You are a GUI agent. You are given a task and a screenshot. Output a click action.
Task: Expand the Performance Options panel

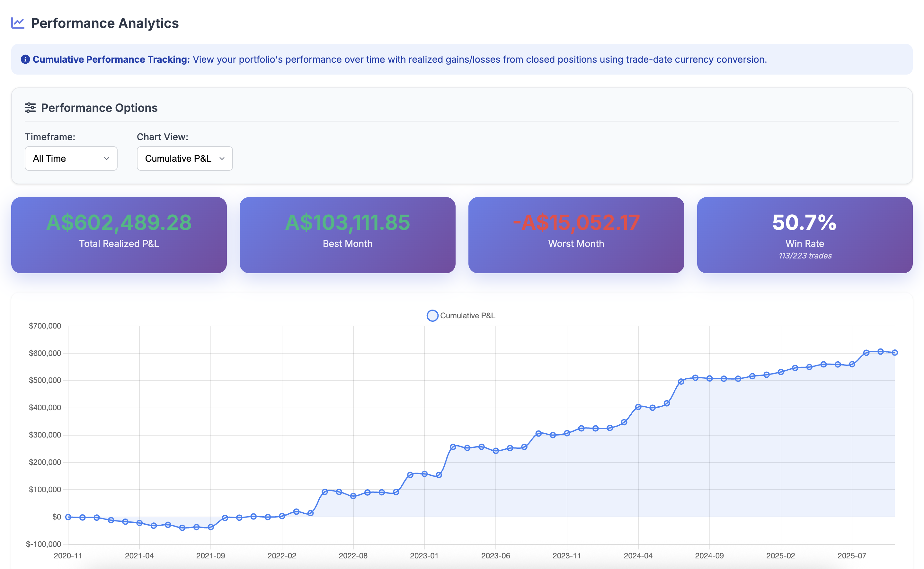click(x=99, y=108)
